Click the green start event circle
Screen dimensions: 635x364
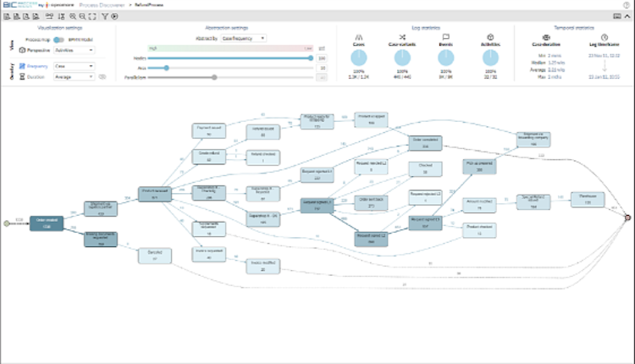6,223
